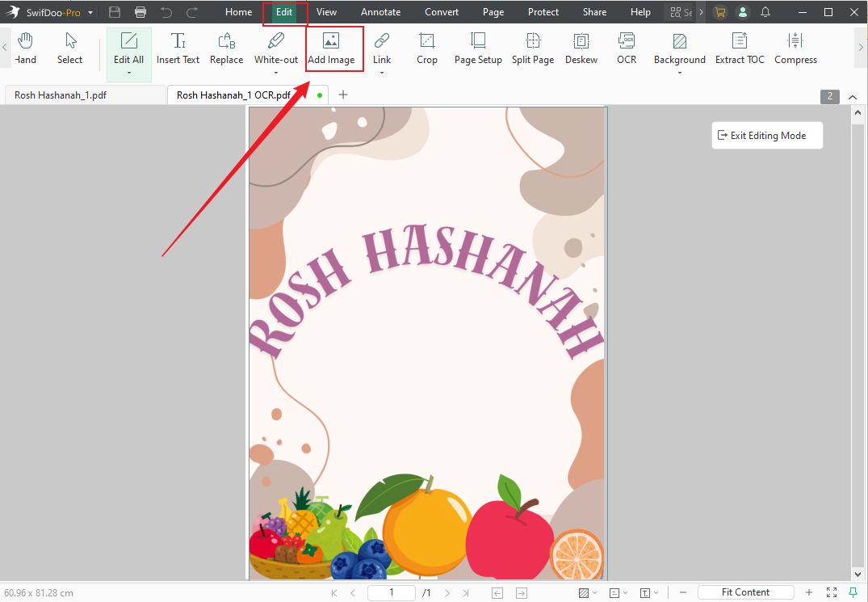Open the shopping cart store icon
The image size is (868, 602).
coord(719,12)
